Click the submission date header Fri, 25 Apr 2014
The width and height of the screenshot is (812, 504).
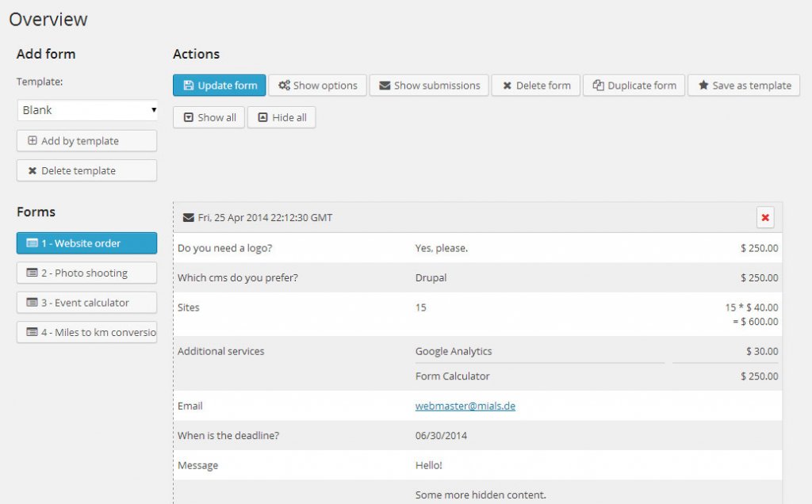click(x=265, y=217)
